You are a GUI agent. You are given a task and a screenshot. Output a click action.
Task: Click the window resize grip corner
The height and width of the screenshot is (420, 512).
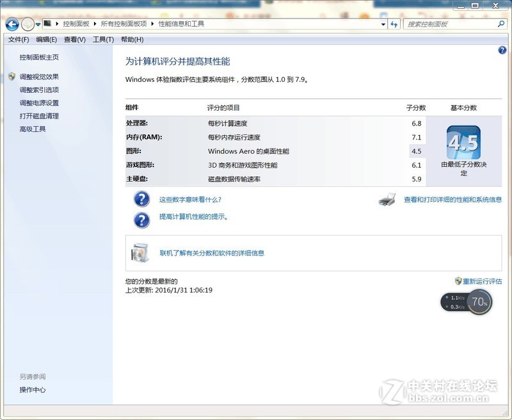506,414
